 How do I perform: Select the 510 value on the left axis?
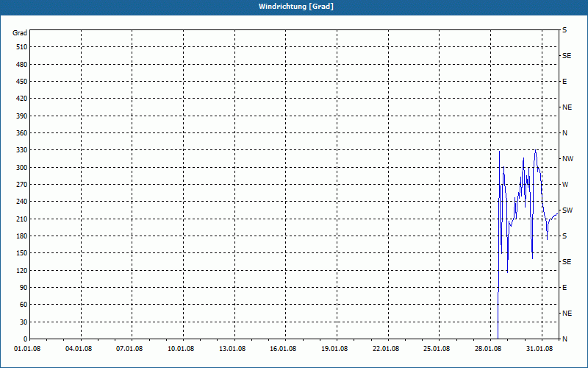[x=22, y=47]
